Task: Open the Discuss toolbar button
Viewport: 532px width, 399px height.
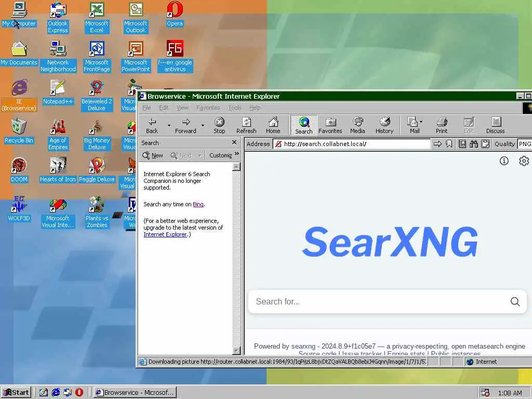Action: click(x=495, y=126)
